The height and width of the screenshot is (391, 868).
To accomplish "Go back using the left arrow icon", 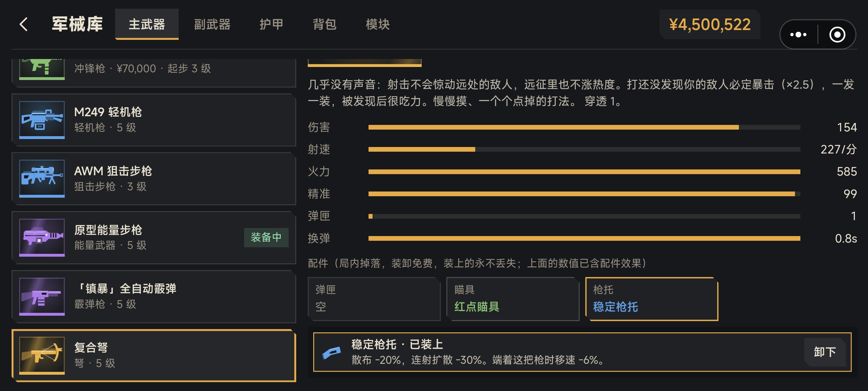I will pyautogui.click(x=24, y=25).
